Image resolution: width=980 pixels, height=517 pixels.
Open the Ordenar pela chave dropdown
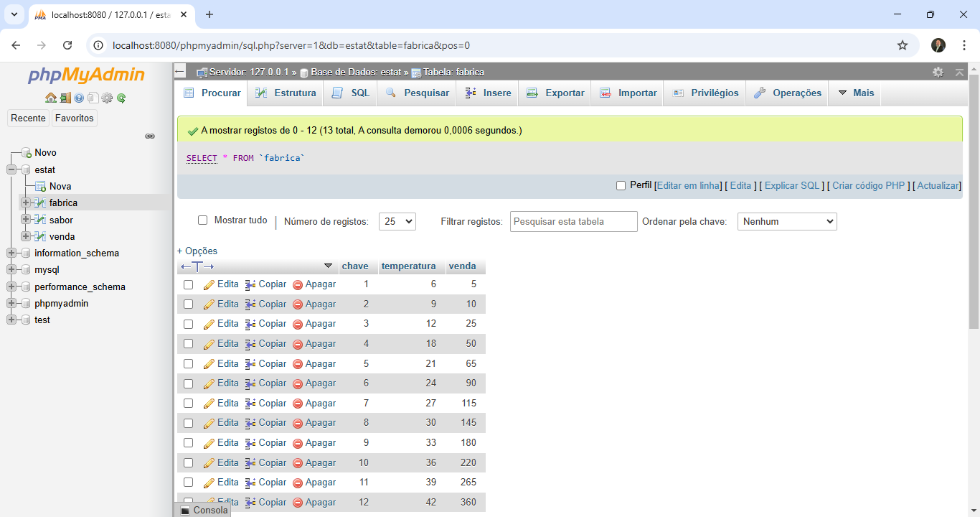[x=787, y=222]
